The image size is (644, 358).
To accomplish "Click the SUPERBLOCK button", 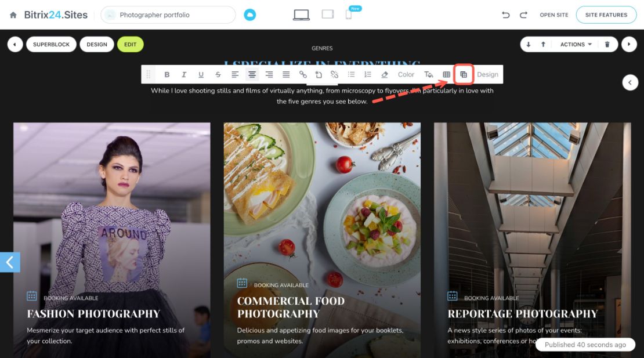I will 51,44.
